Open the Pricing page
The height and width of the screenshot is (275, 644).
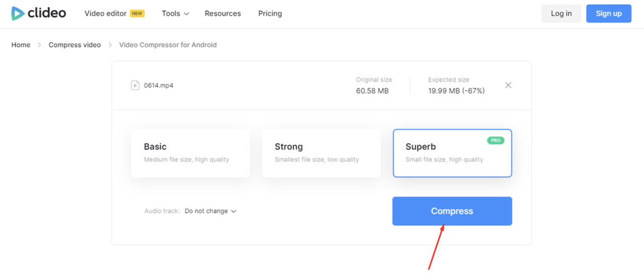tap(270, 14)
